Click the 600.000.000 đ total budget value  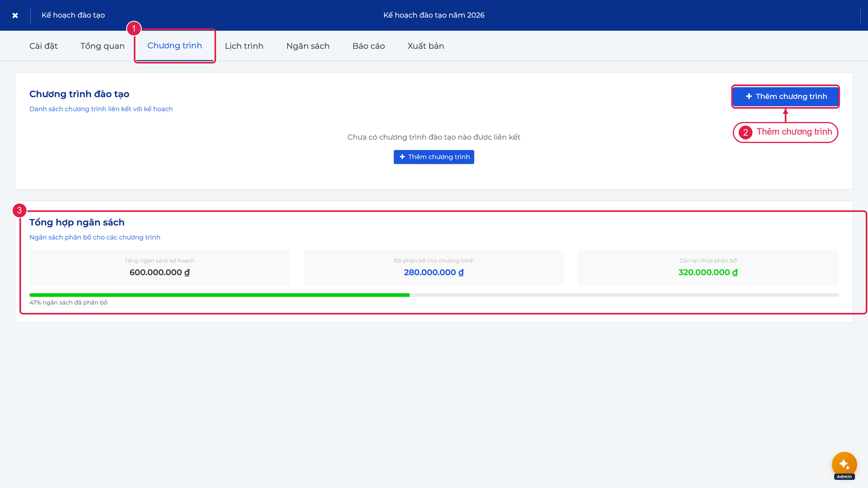[159, 272]
